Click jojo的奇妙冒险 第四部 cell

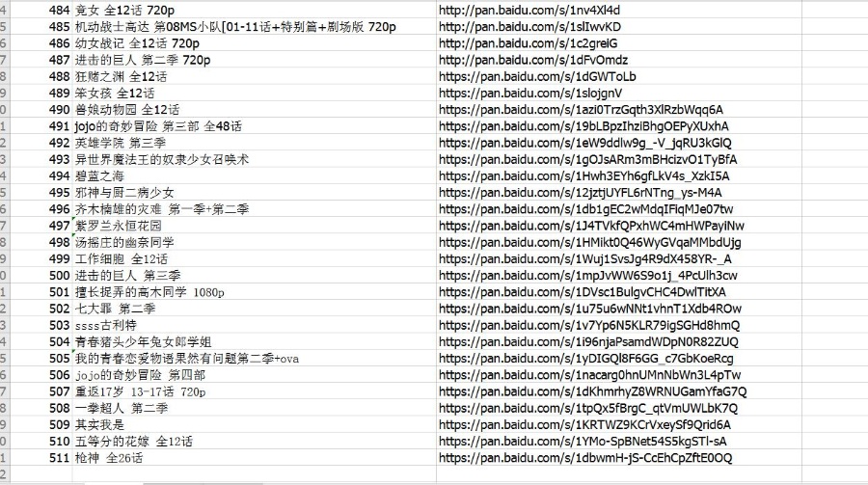254,375
